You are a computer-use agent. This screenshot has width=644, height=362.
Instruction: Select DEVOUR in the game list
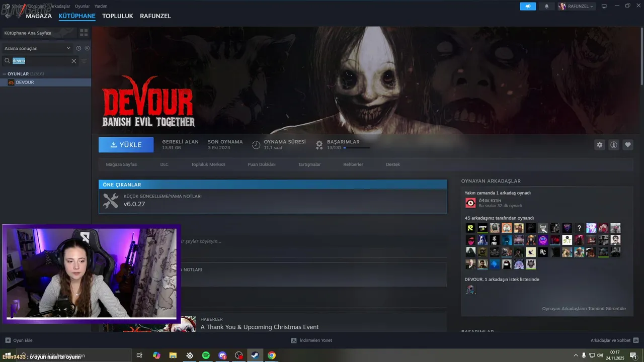(46, 82)
